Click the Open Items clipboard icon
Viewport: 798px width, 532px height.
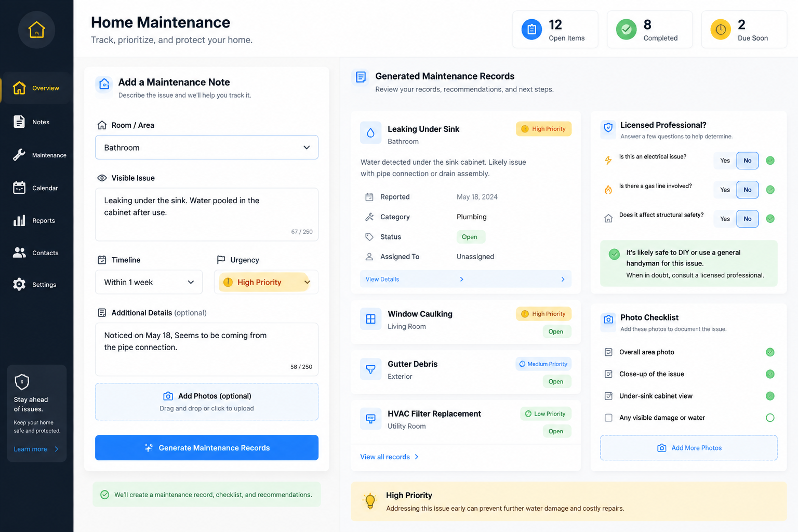(531, 30)
